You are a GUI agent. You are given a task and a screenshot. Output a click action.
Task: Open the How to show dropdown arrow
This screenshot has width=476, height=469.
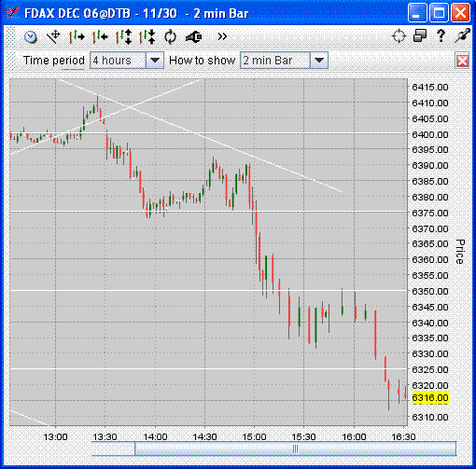point(319,61)
